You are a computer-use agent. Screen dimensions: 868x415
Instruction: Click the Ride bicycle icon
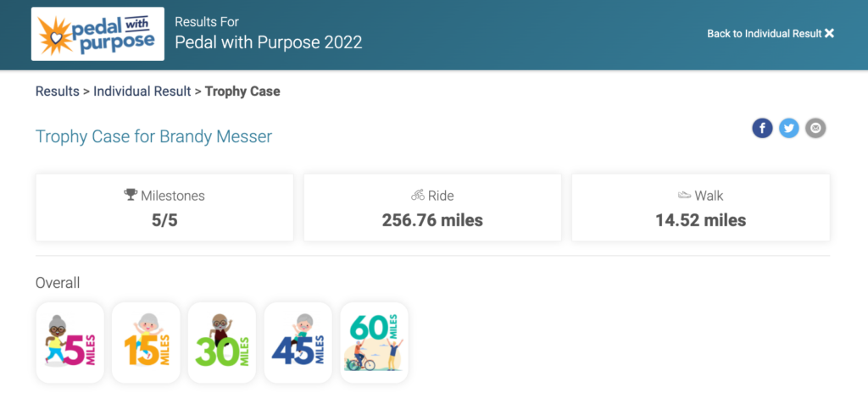coord(418,195)
